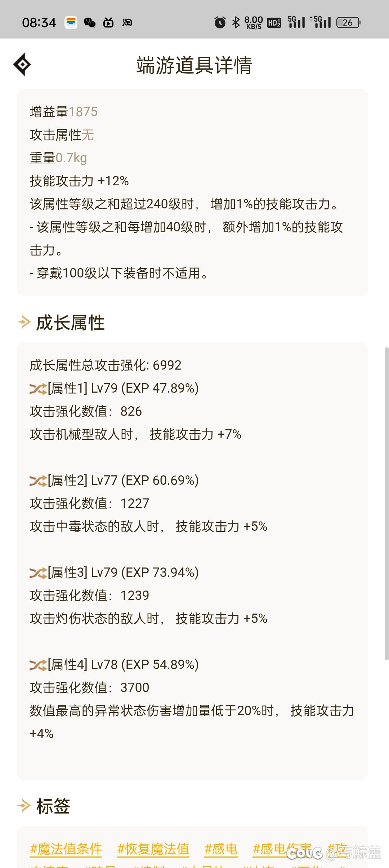Tap the arrow icon beside 成长属性 heading

[x=24, y=322]
